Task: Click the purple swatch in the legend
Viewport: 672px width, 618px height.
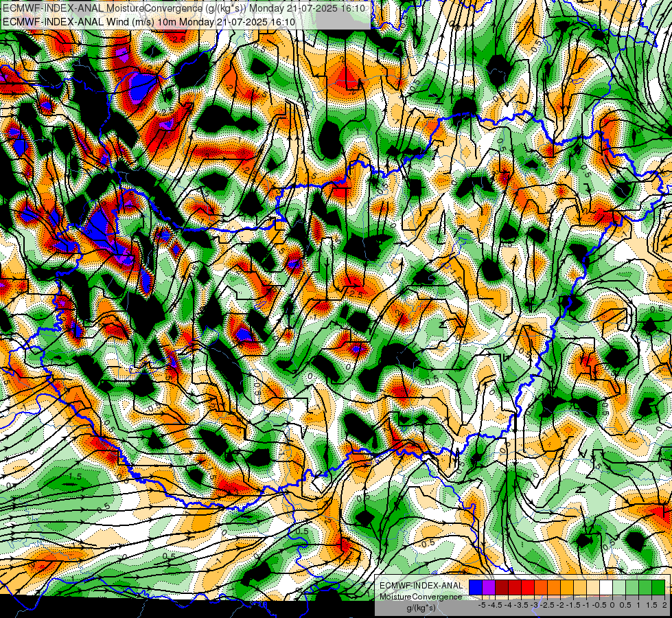Action: coord(489,587)
